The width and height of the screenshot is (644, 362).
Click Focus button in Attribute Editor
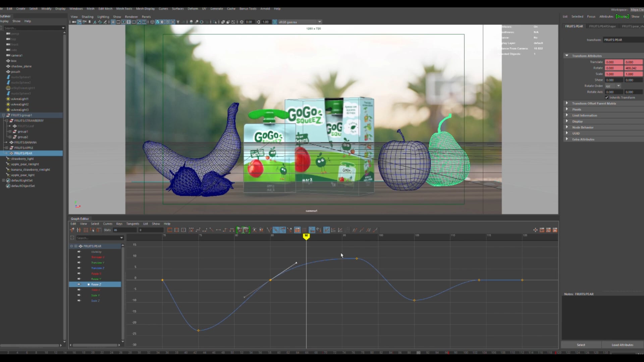coord(591,16)
